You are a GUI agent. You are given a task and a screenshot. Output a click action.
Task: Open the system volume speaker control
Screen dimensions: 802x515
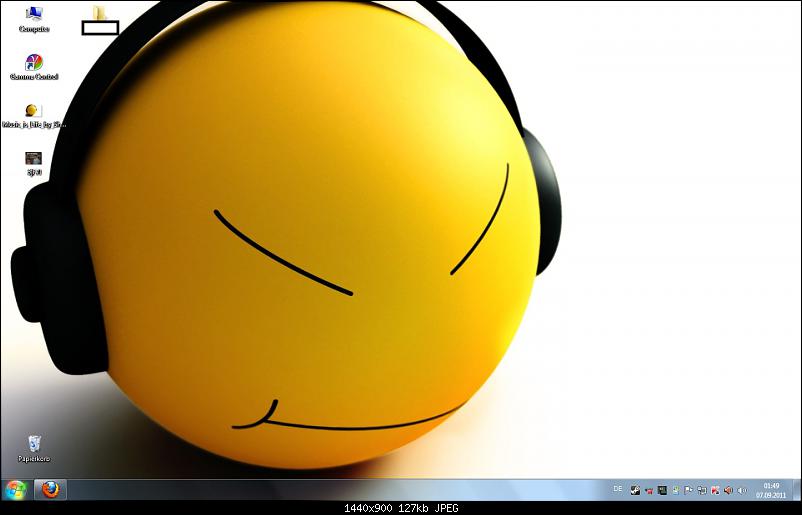click(741, 490)
